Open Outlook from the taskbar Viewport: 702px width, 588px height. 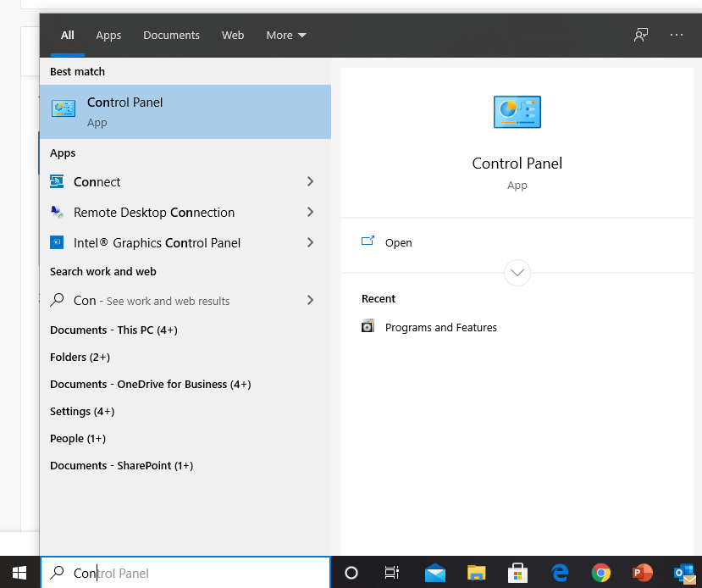tap(685, 574)
